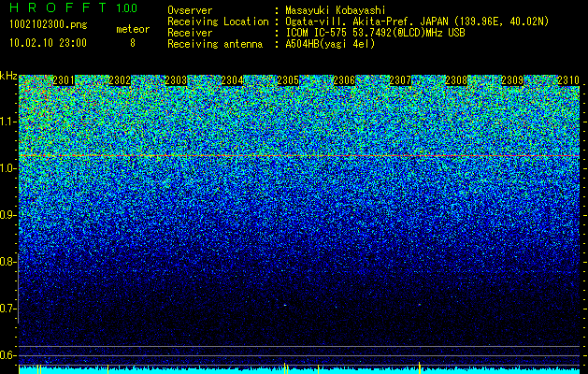Select the A504HB(yagi 4el) antenna text
The image size is (588, 374).
coord(330,44)
